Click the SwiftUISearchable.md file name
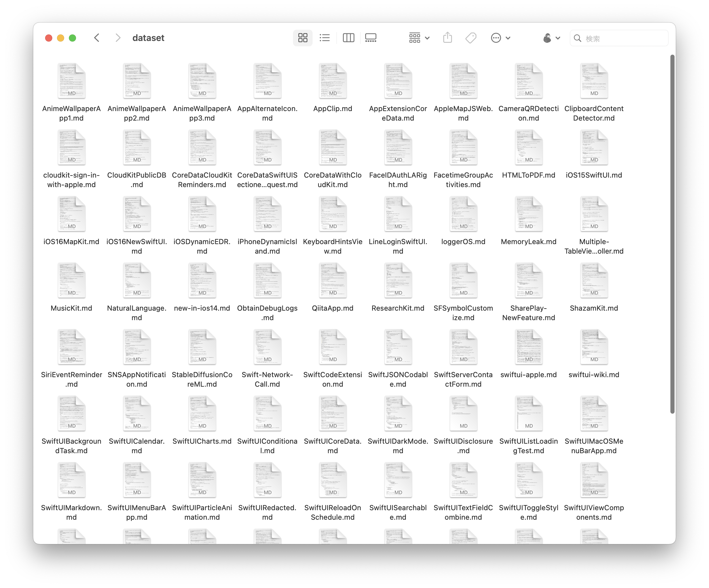709x588 pixels. [398, 513]
